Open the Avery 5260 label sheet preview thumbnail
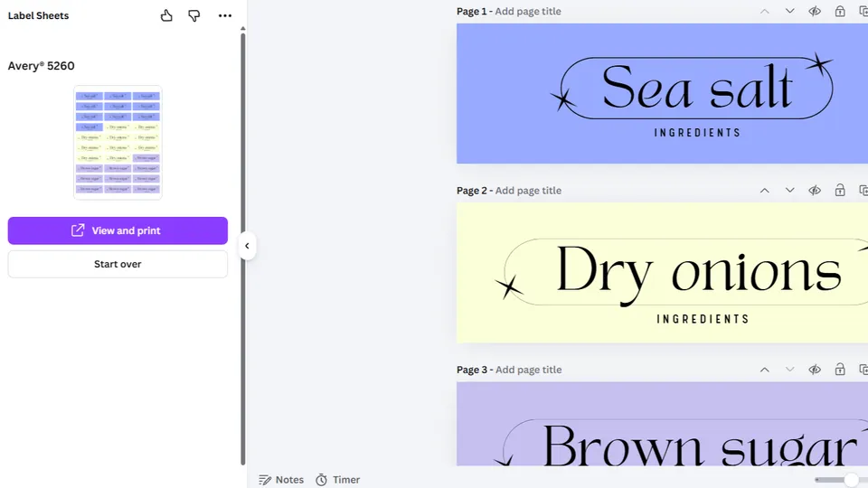 (118, 142)
